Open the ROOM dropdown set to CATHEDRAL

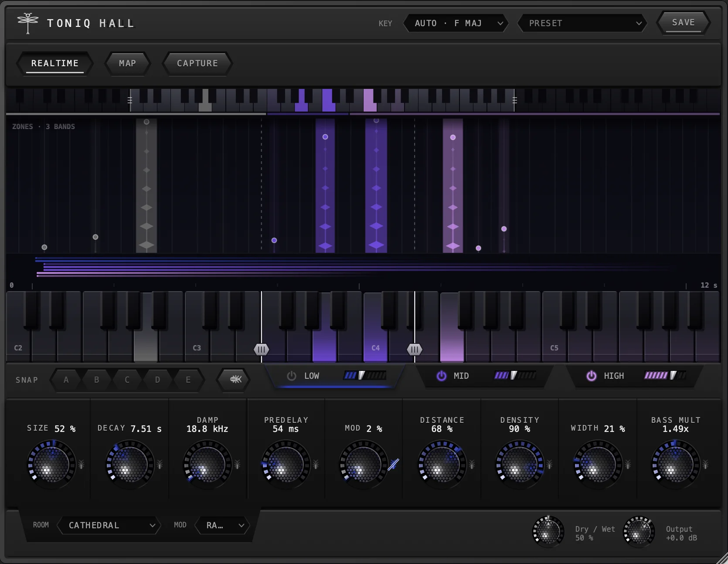pos(109,525)
